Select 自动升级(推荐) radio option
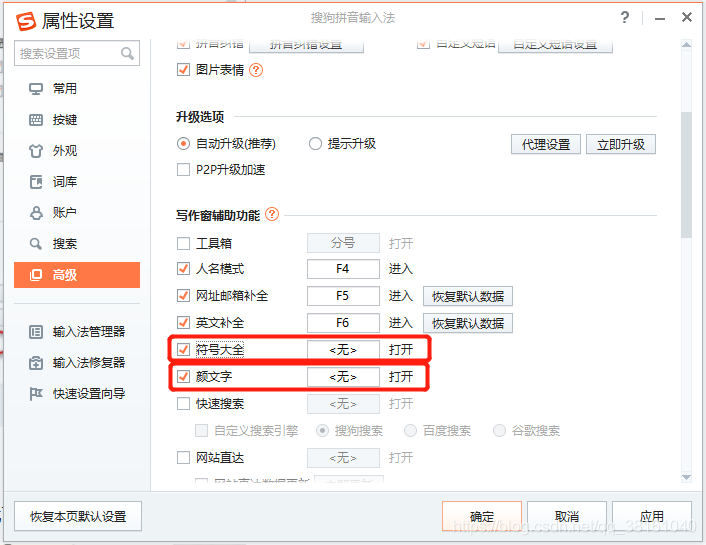 [x=183, y=144]
